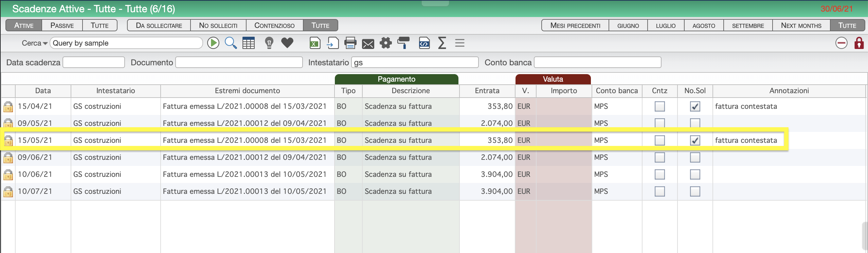Select Da sollecitare filter tab

159,26
